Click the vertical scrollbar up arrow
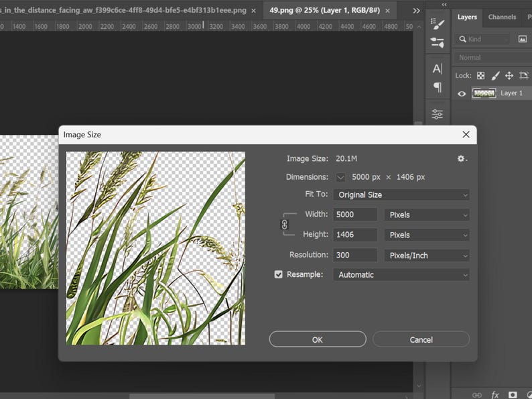 point(419,26)
